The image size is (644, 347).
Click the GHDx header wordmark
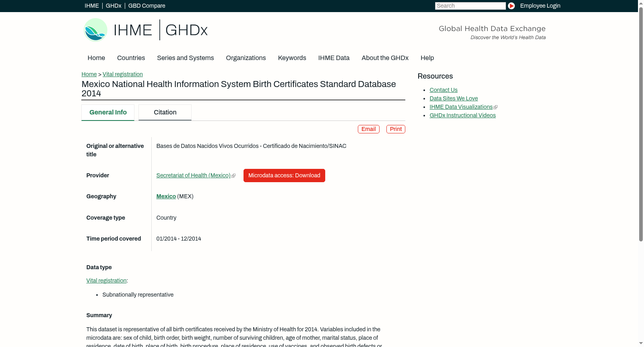tap(186, 30)
